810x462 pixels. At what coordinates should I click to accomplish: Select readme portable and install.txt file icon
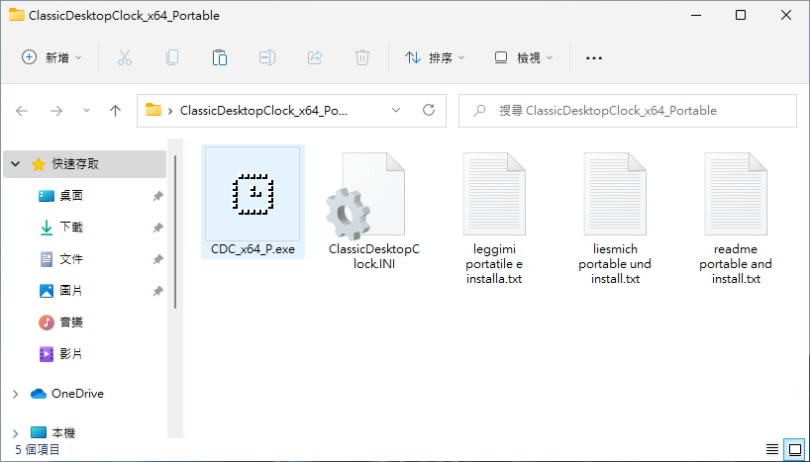736,194
